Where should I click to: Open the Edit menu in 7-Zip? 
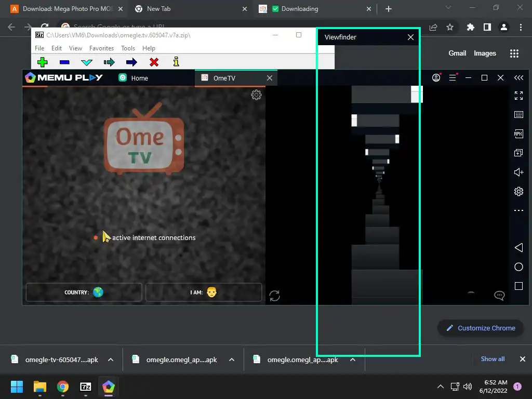click(56, 48)
